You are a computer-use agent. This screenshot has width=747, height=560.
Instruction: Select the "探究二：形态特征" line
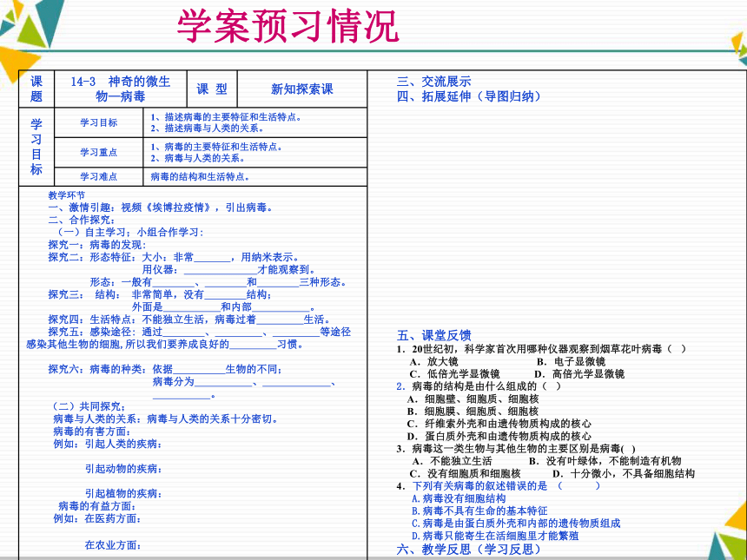click(174, 257)
